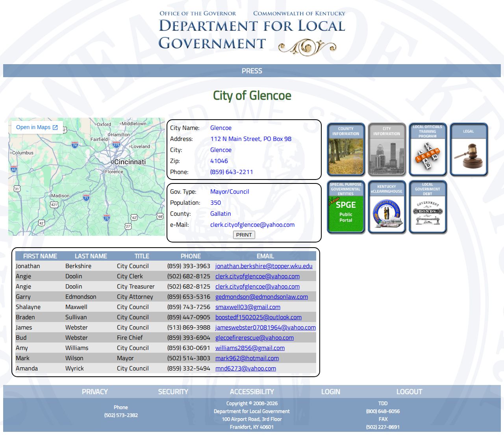Click the Cincinnati area on the map
Screen dimensions: 504x435
tap(129, 162)
